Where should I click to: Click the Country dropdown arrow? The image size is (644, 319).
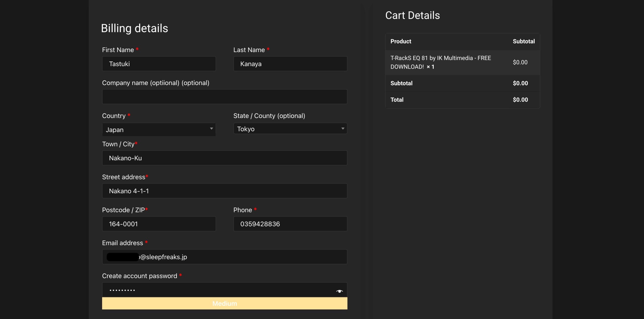(211, 129)
